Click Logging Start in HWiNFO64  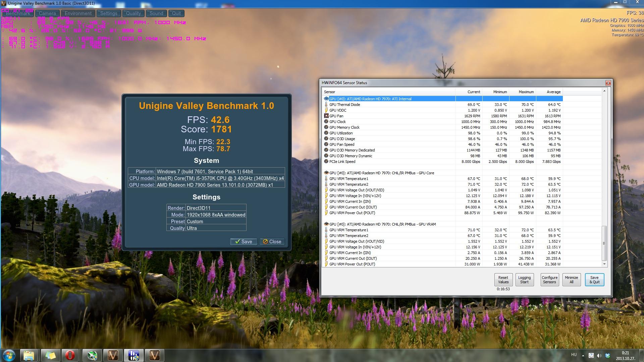tap(524, 280)
